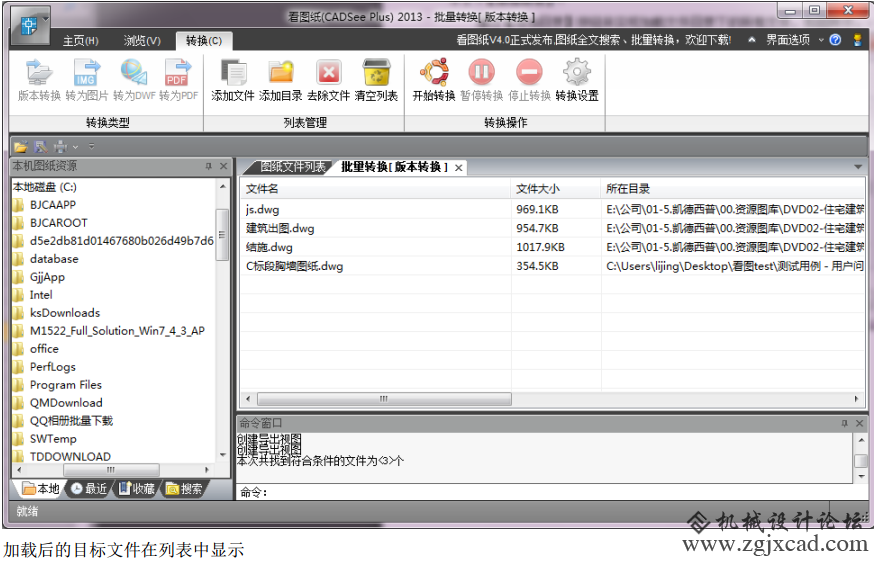Open the TDDOWNLOAD folder

coord(70,457)
